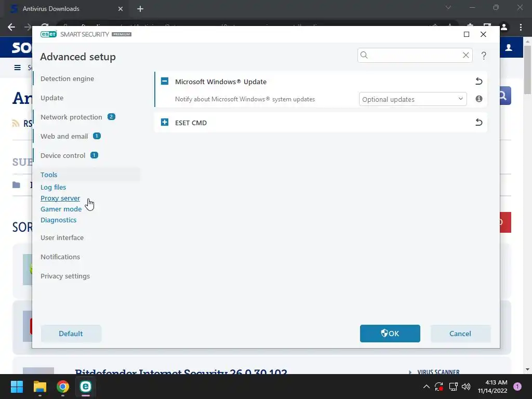Open the Detection engine section
The height and width of the screenshot is (399, 532).
point(67,79)
